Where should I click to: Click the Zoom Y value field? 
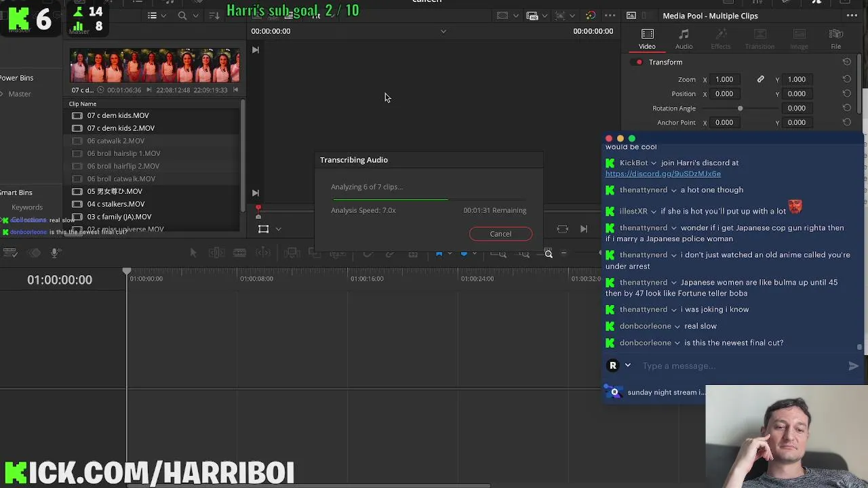[797, 79]
